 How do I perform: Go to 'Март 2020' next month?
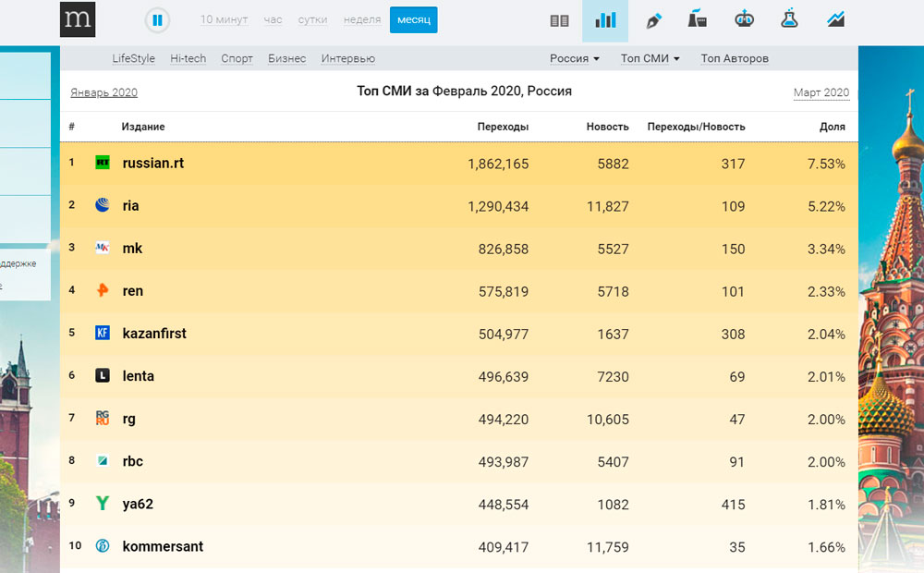[821, 92]
